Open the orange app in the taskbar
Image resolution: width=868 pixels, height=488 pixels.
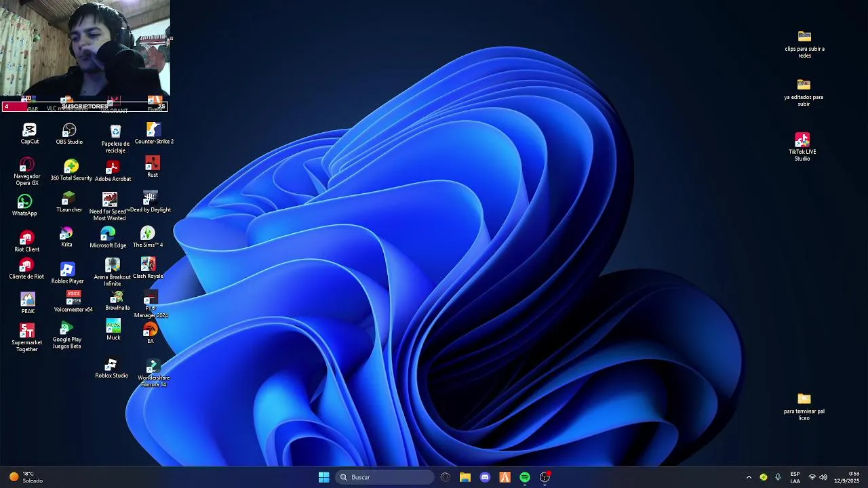click(505, 477)
